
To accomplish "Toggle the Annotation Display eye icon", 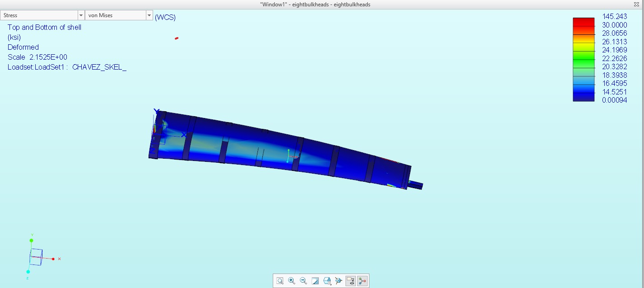I will pos(350,281).
